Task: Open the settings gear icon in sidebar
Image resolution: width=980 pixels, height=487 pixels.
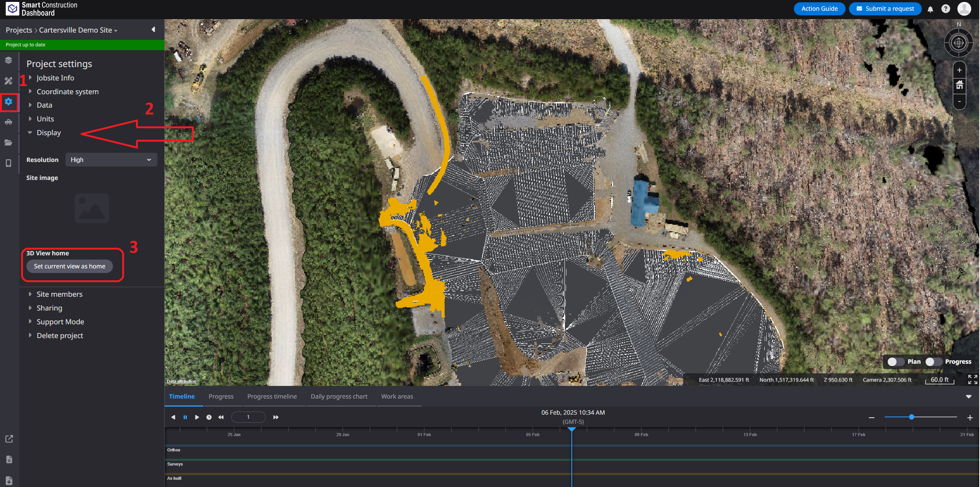Action: (x=8, y=101)
